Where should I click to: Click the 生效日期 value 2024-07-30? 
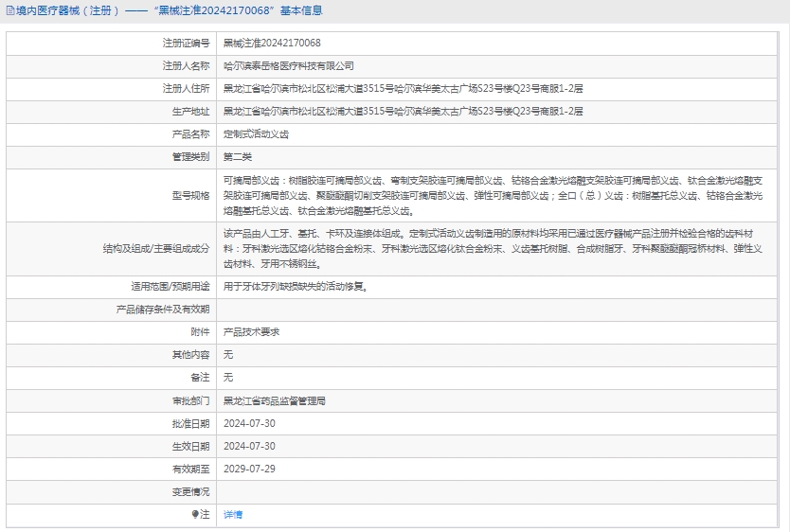tap(249, 446)
